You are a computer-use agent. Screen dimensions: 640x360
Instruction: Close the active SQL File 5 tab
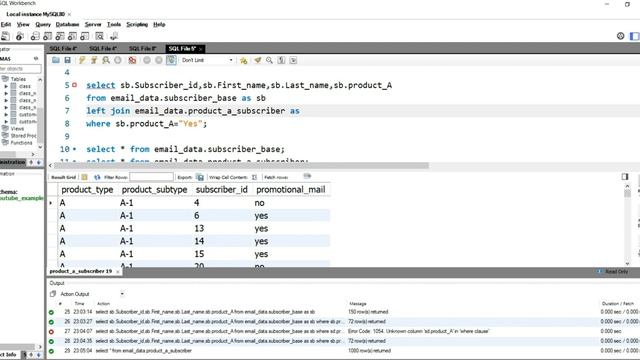pyautogui.click(x=200, y=49)
